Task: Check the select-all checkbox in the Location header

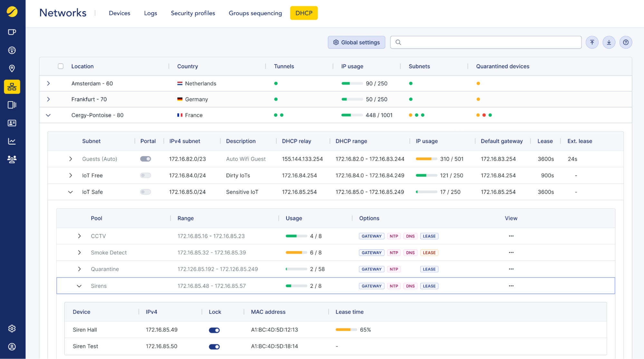Action: (x=61, y=66)
